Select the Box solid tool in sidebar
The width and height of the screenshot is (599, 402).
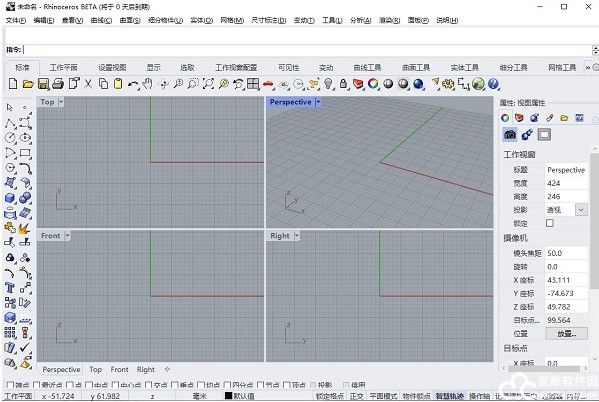click(10, 198)
